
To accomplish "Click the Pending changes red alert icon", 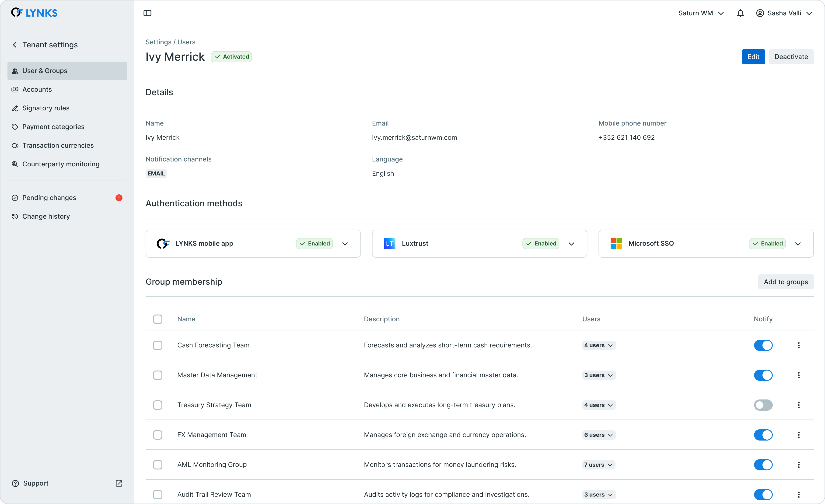I will pos(119,198).
